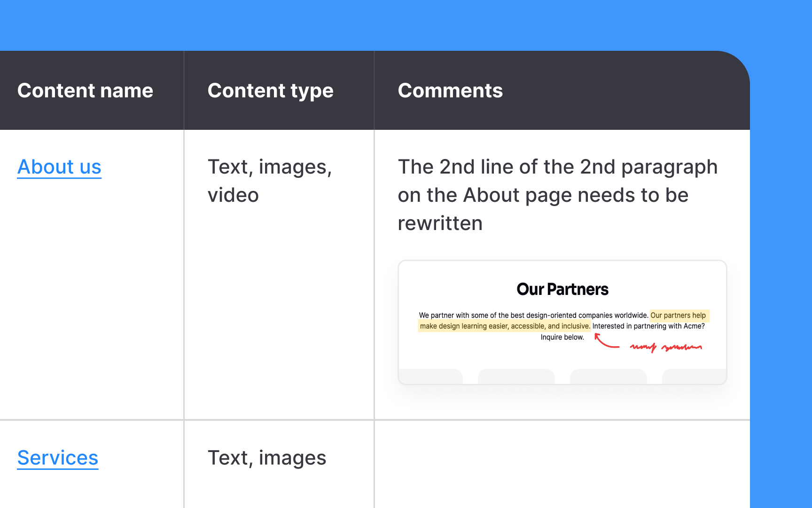Image resolution: width=812 pixels, height=508 pixels.
Task: Click the 'Text, images' cell for Services
Action: pos(267,457)
